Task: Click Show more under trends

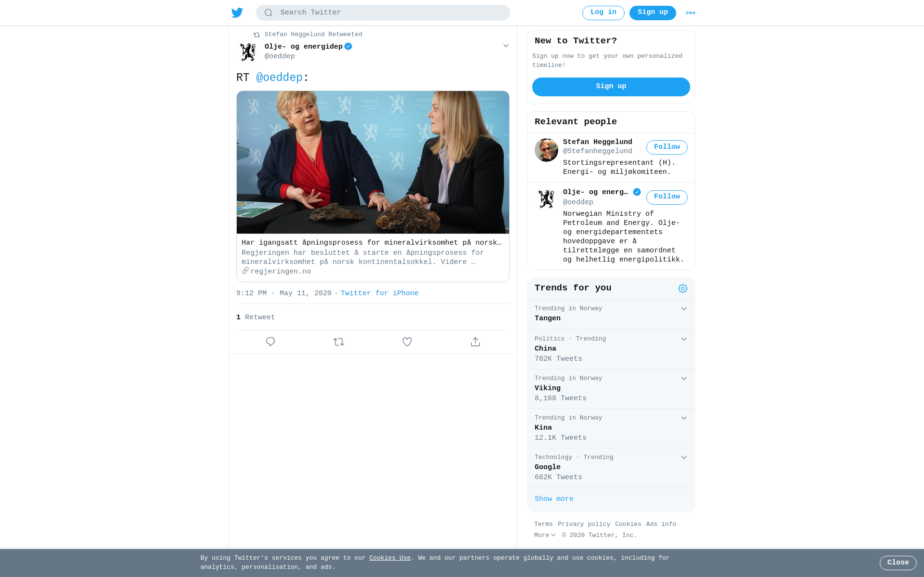Action: coord(554,499)
